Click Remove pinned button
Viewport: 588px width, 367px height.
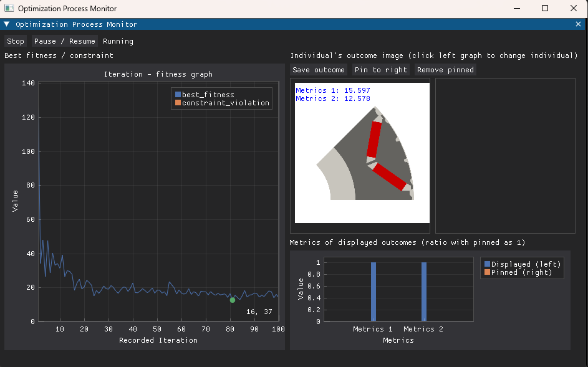coord(445,70)
